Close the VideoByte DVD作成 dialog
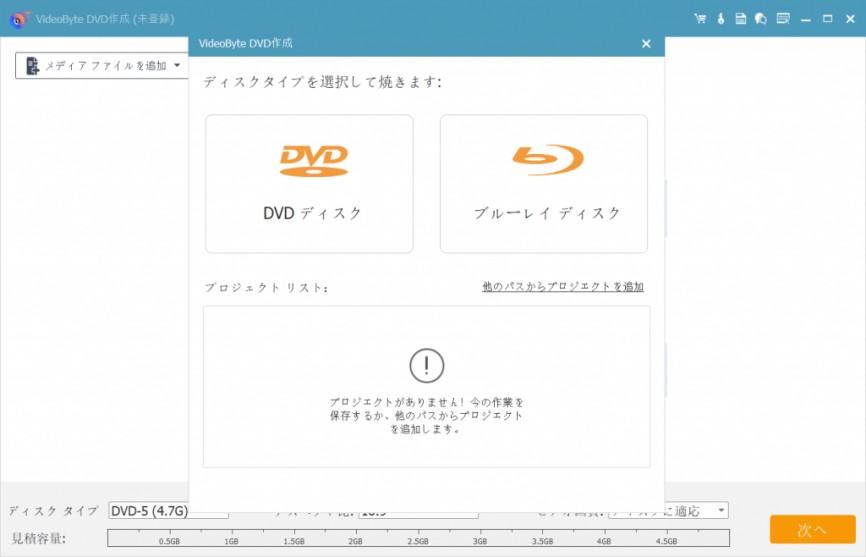866x557 pixels. (646, 44)
